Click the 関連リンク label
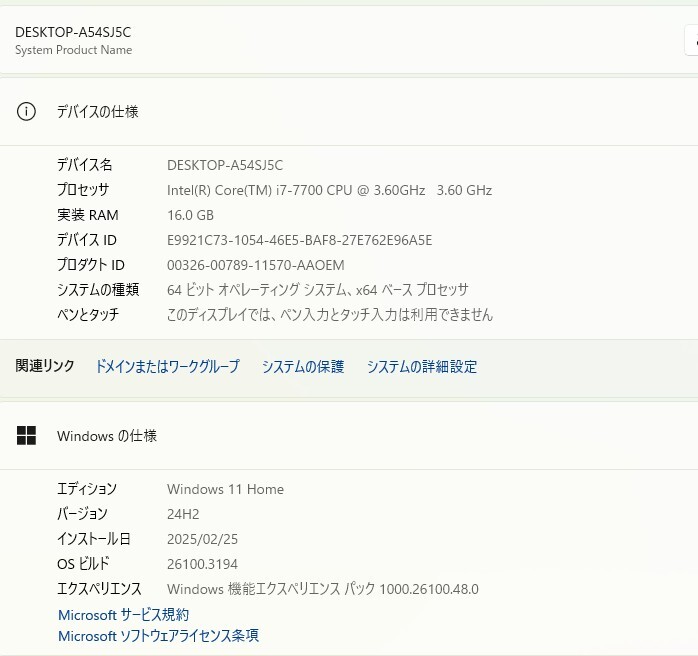Screen dimensions: 698x656 tap(45, 366)
